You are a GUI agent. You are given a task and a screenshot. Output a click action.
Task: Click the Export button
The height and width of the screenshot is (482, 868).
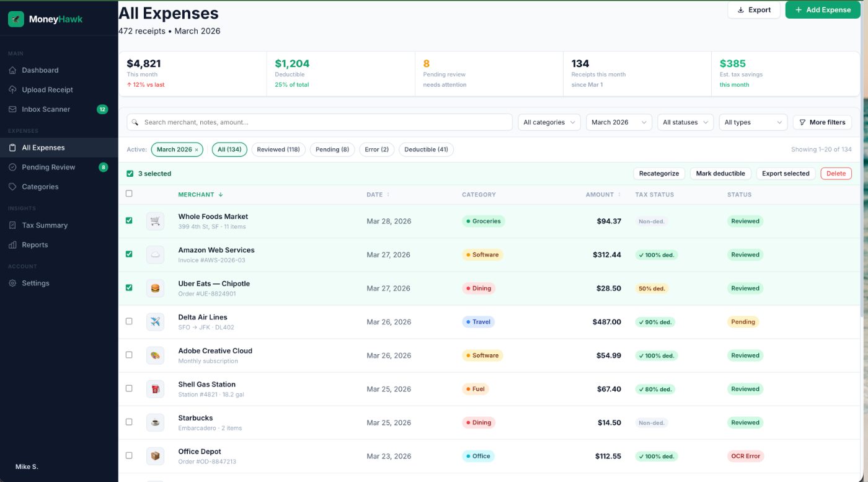pos(754,10)
